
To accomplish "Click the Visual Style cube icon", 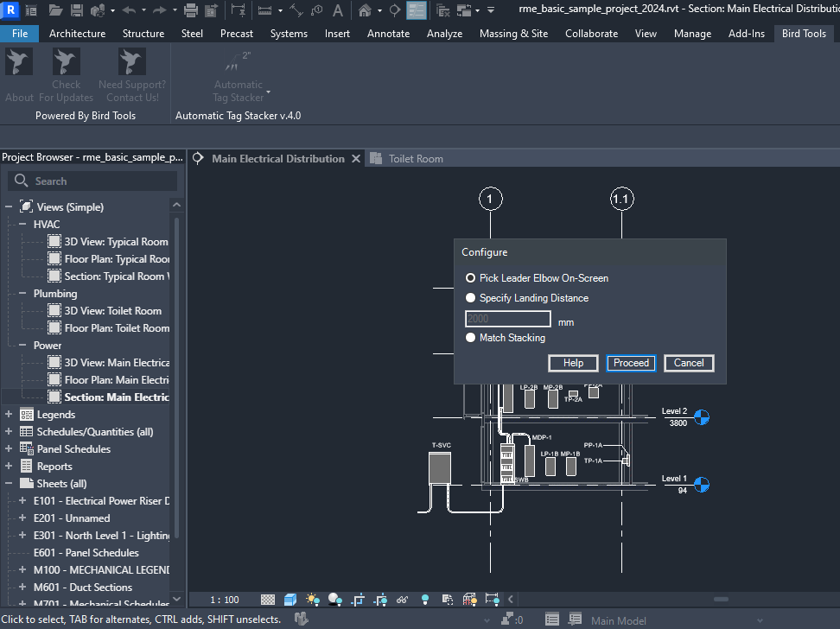I will (x=290, y=599).
